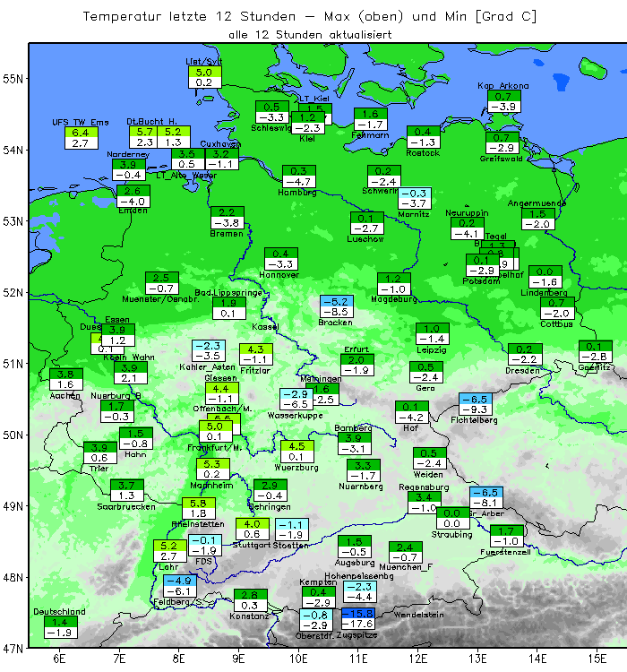Click the Fritzlar station label
This screenshot has width=627, height=672.
click(x=255, y=370)
